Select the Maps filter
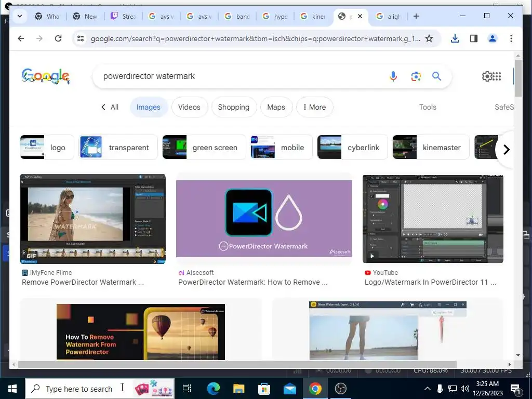The height and width of the screenshot is (399, 532). [x=276, y=107]
